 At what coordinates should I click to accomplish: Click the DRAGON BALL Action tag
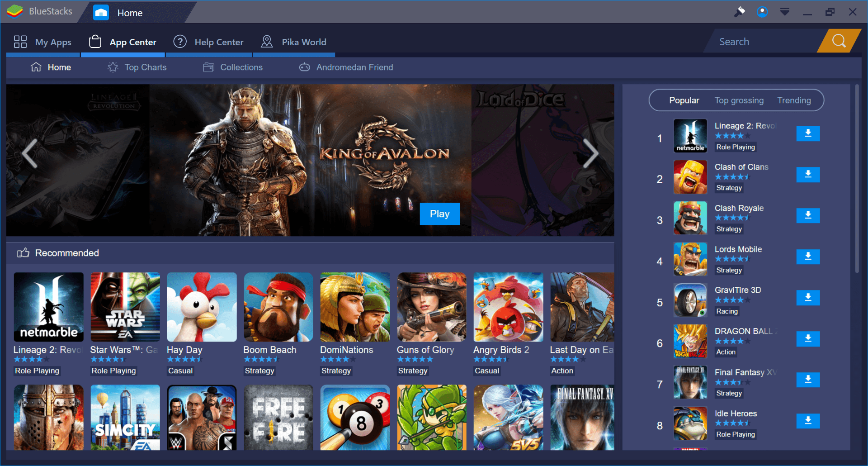point(726,352)
